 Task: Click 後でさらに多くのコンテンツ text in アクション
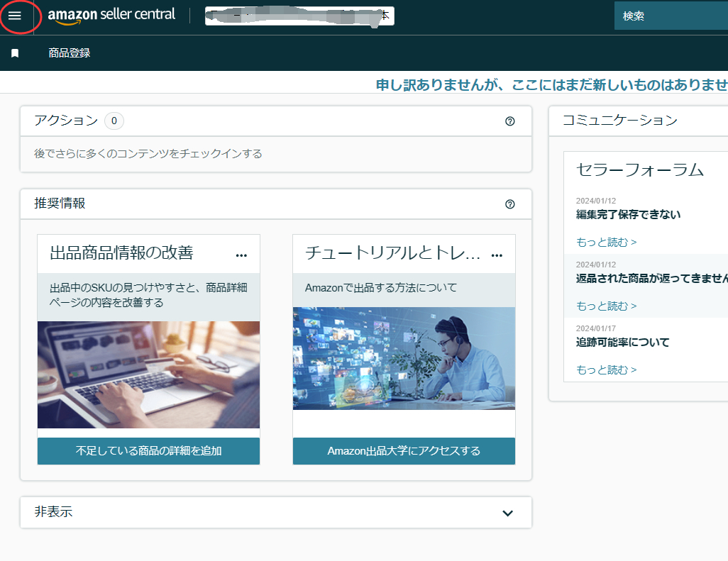pyautogui.click(x=148, y=154)
